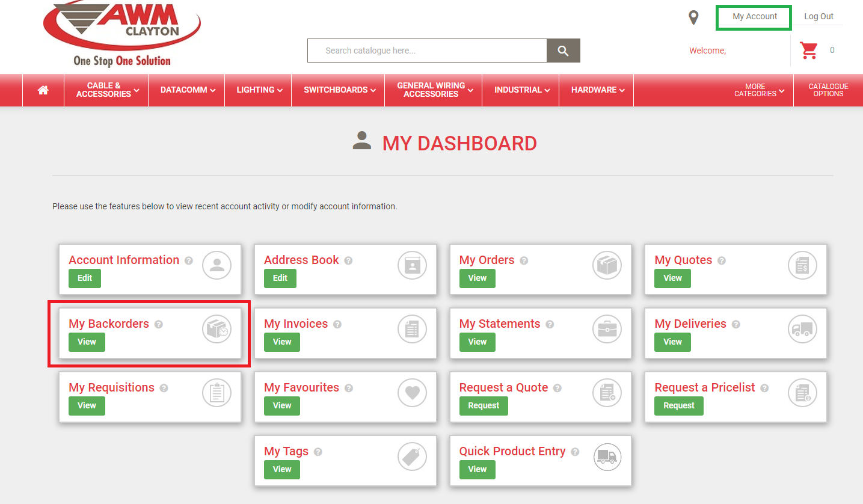
Task: Click the catalogue search input field
Action: click(427, 51)
